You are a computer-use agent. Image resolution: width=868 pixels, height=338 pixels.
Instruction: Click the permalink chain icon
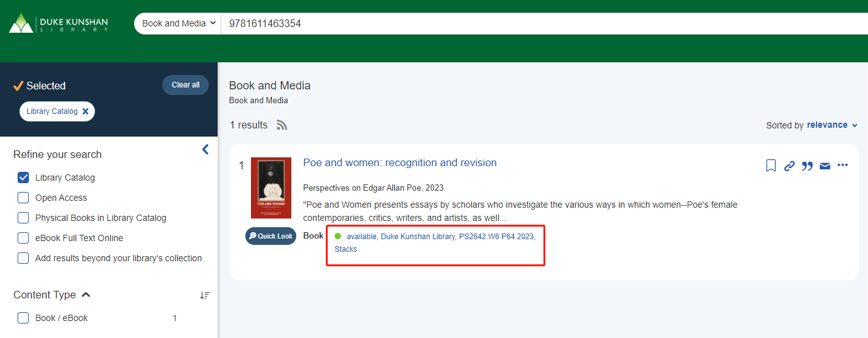pos(789,166)
